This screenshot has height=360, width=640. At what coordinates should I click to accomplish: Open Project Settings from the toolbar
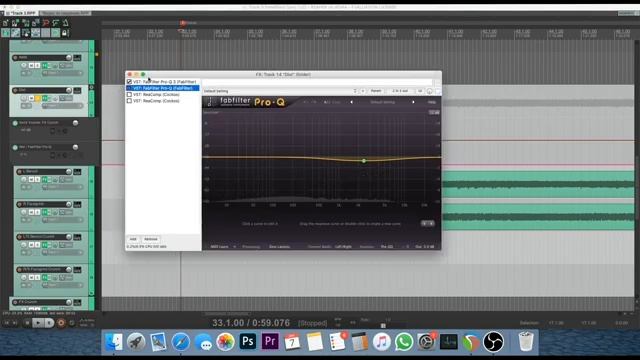coord(36,23)
